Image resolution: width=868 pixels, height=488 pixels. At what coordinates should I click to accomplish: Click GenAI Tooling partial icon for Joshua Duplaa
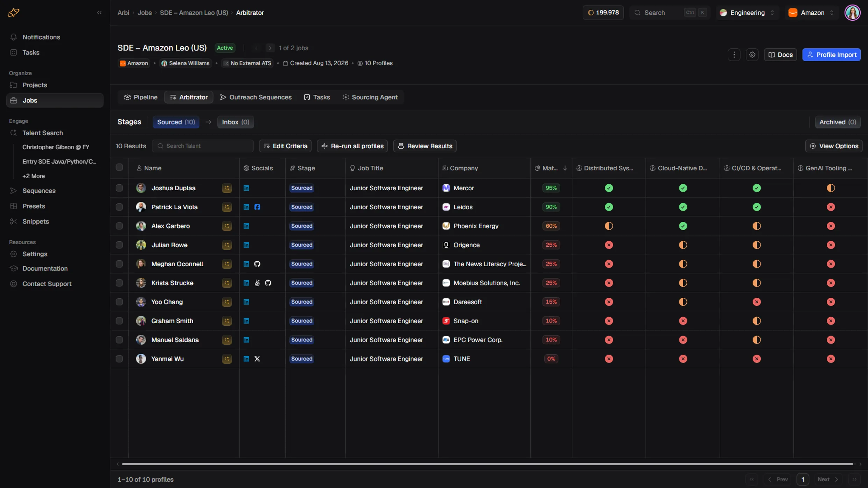pos(831,188)
